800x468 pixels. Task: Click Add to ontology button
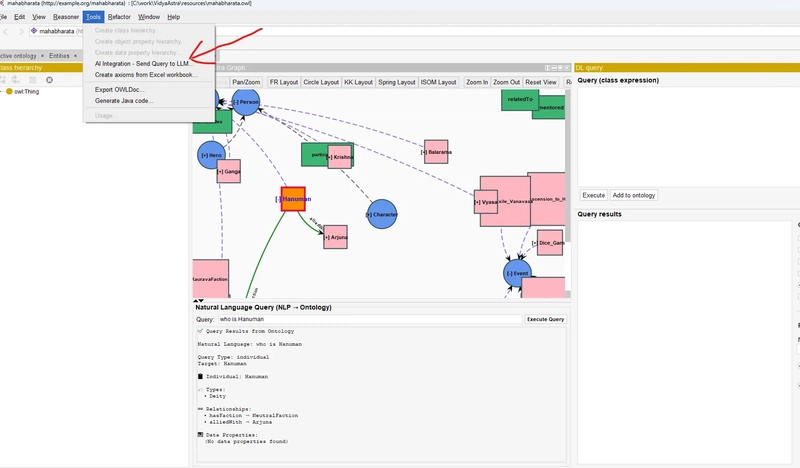(x=633, y=195)
